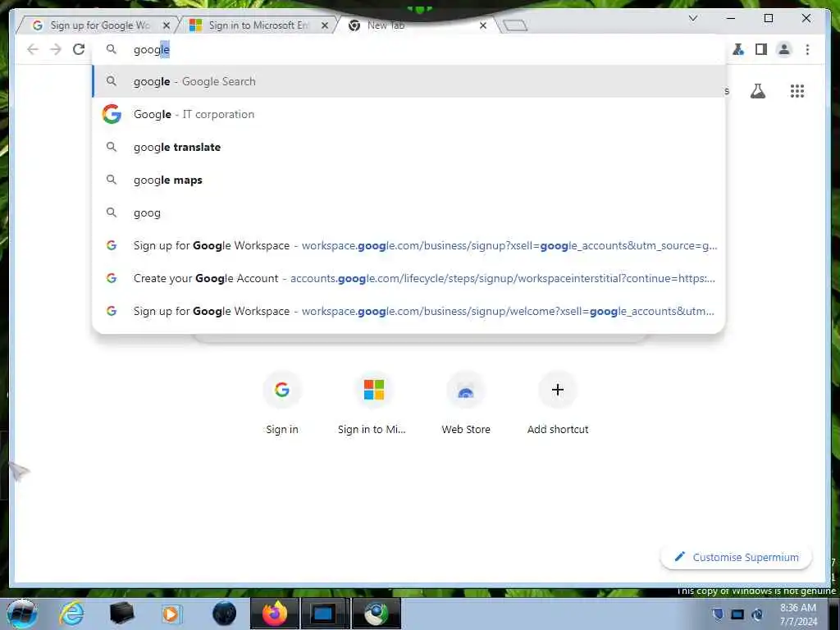Viewport: 840px width, 630px height.
Task: Select the New Tab tab
Action: (x=413, y=25)
